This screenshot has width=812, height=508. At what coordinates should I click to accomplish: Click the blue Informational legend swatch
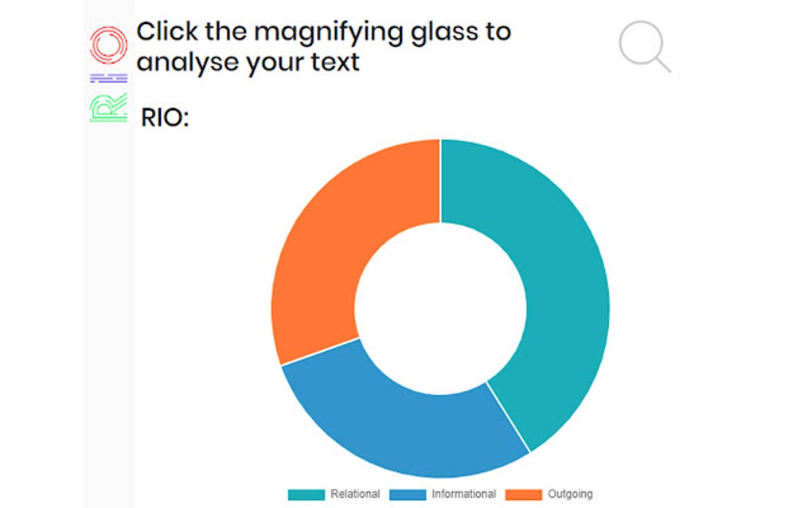coord(408,494)
